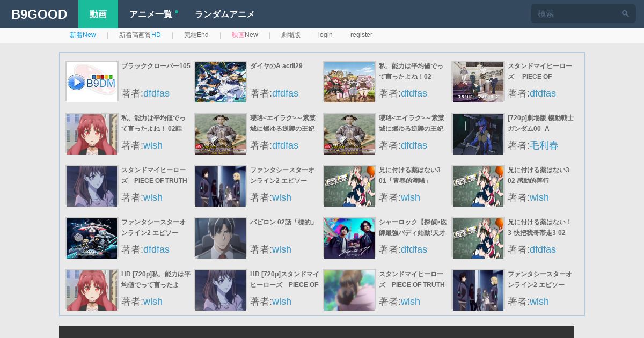Viewport: 644px width, 338px height.
Task: Open title 兄に付ける薬はない3 02 感動的善行
Action: 538,175
